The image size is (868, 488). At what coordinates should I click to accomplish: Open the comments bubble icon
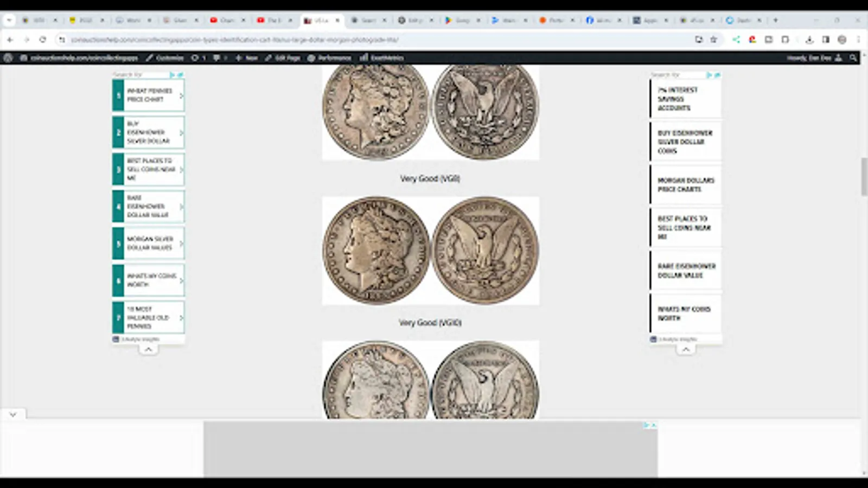(217, 57)
